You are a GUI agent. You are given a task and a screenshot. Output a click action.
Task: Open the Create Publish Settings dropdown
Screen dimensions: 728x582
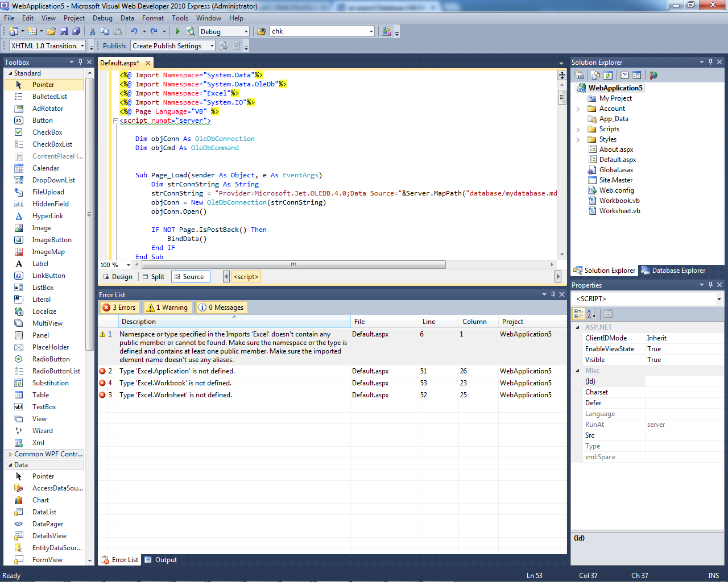click(x=212, y=46)
